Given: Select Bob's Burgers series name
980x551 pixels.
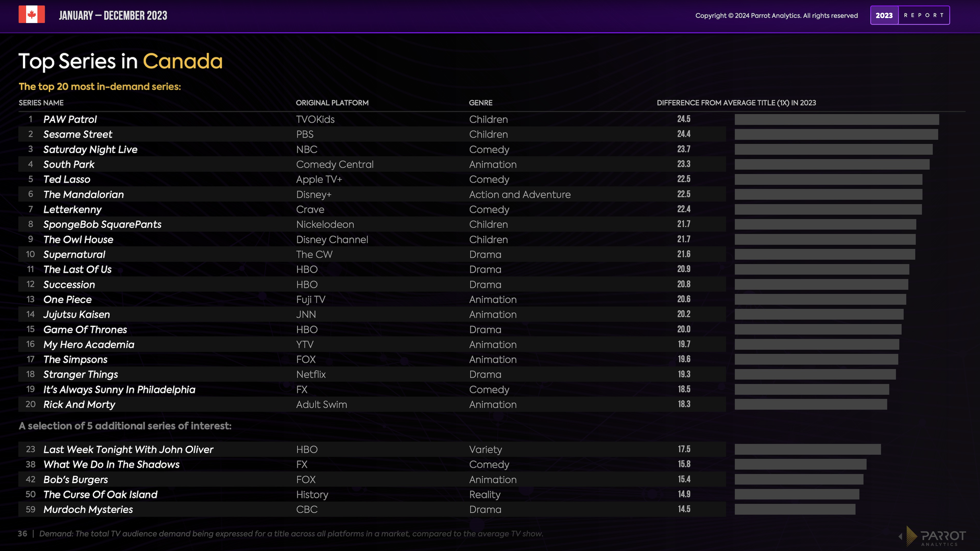Looking at the screenshot, I should (x=75, y=480).
